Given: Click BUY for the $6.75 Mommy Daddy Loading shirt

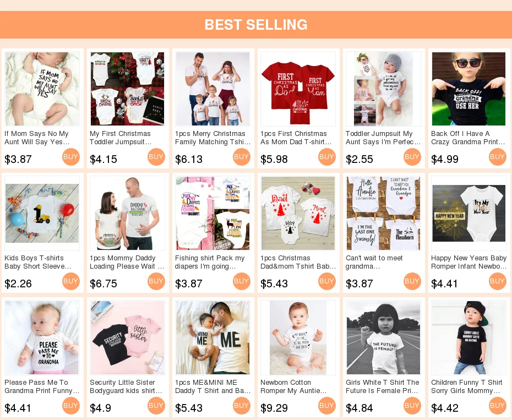Looking at the screenshot, I should pyautogui.click(x=156, y=281).
